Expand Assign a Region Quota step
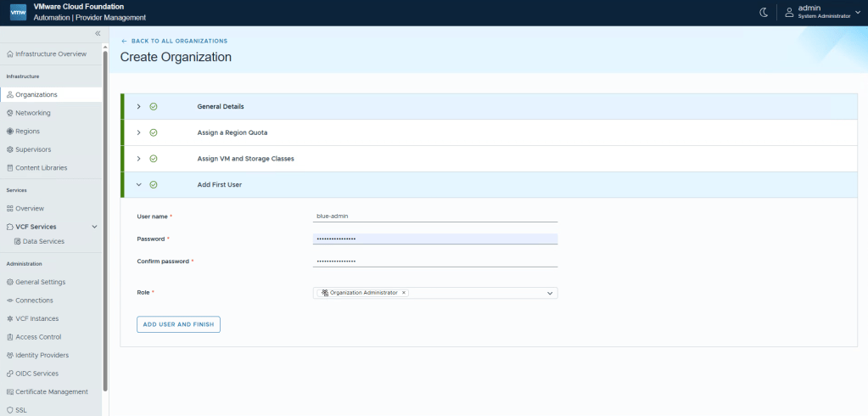 point(138,132)
